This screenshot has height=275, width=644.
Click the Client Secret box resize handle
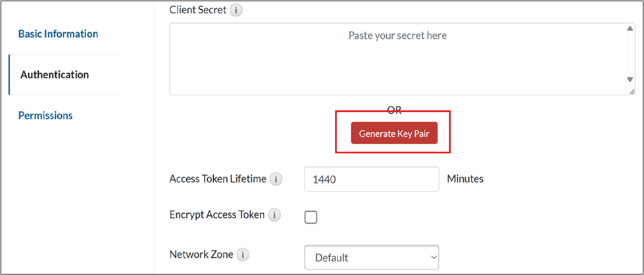[x=631, y=93]
